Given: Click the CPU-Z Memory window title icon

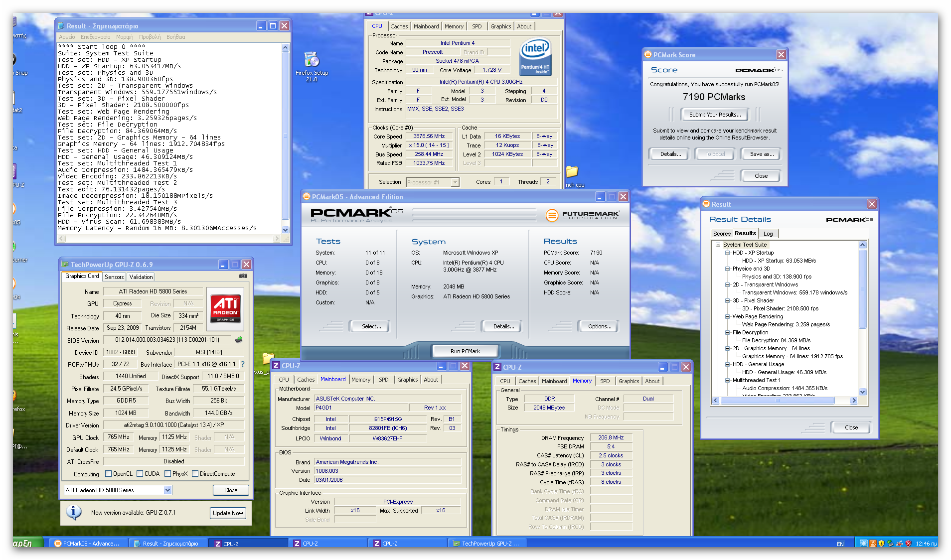Looking at the screenshot, I should (x=497, y=367).
